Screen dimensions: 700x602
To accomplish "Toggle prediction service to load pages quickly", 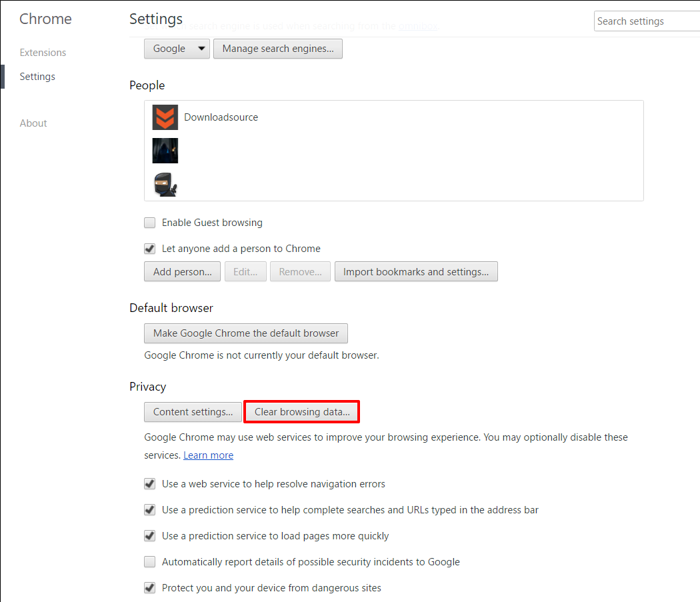I will coord(149,535).
